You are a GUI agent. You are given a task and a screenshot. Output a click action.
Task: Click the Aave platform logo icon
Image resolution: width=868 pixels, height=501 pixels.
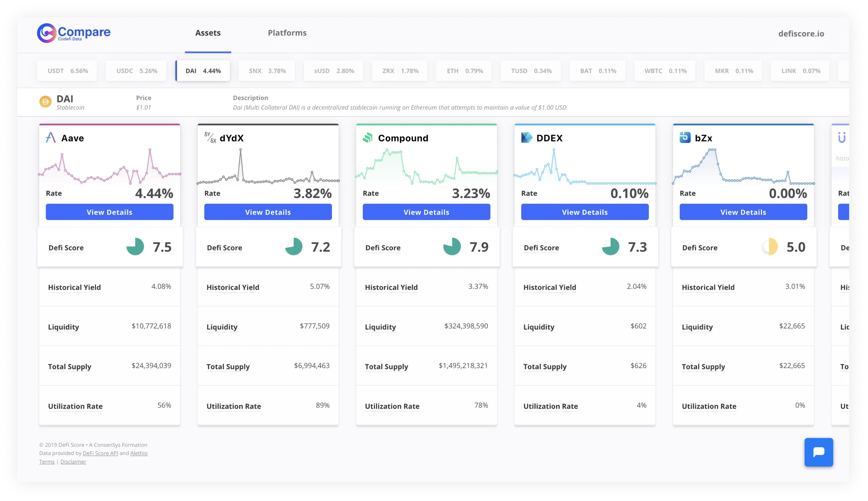point(51,138)
